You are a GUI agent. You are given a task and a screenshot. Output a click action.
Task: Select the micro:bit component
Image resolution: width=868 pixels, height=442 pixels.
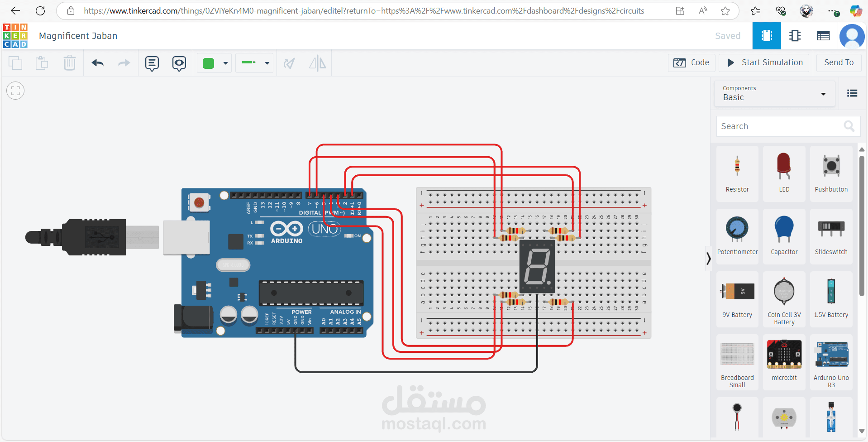coord(784,362)
